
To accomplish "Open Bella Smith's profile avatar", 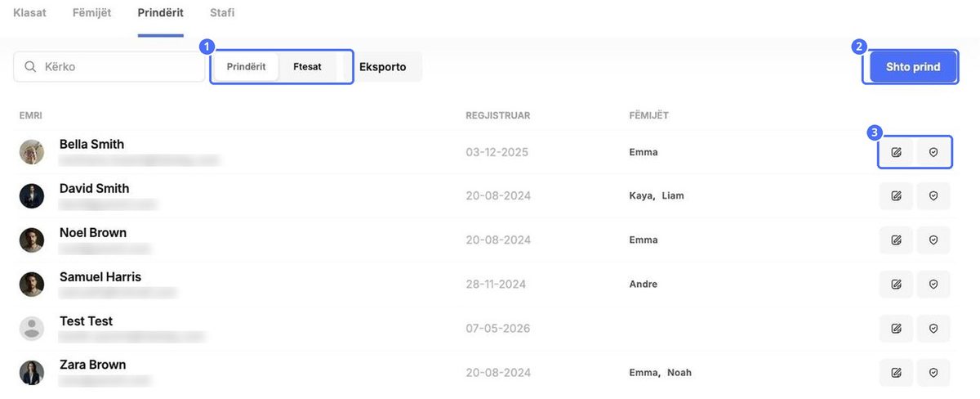I will tap(32, 152).
